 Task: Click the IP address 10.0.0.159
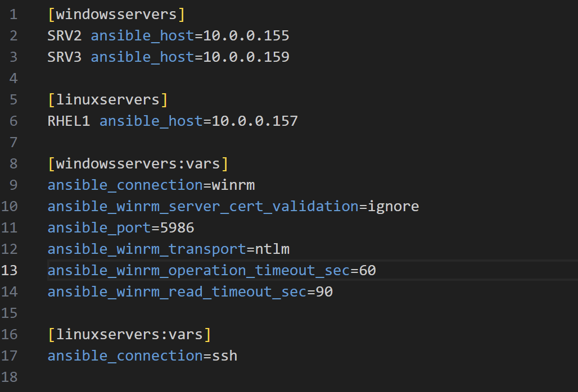click(x=246, y=57)
